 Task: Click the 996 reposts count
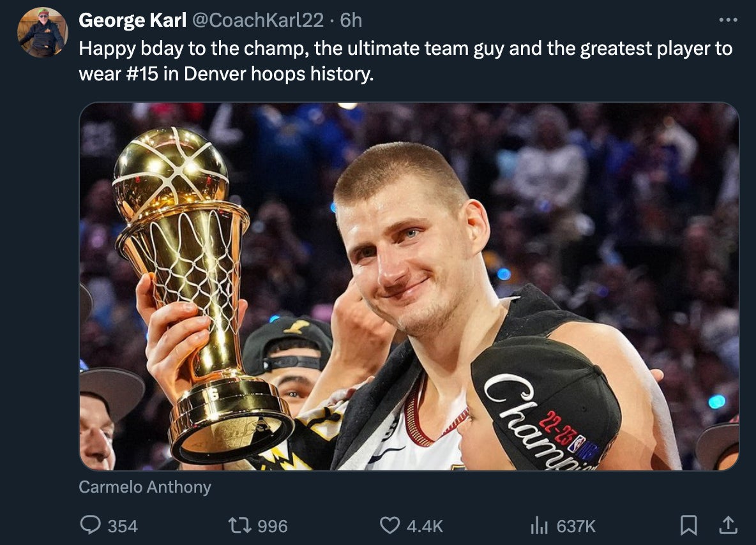point(273,526)
